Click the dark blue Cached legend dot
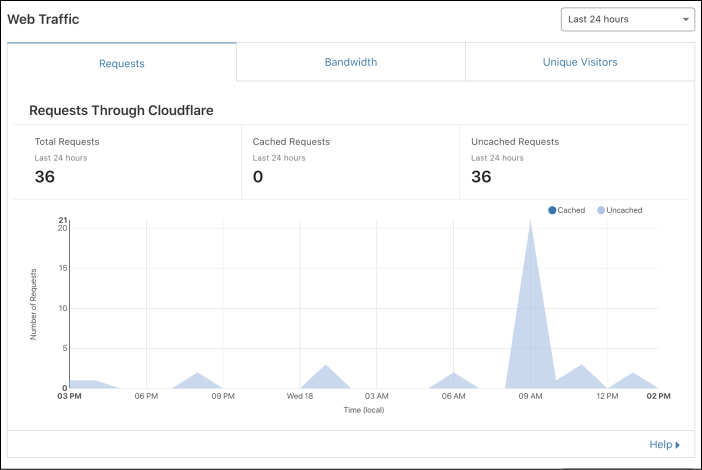 point(552,210)
